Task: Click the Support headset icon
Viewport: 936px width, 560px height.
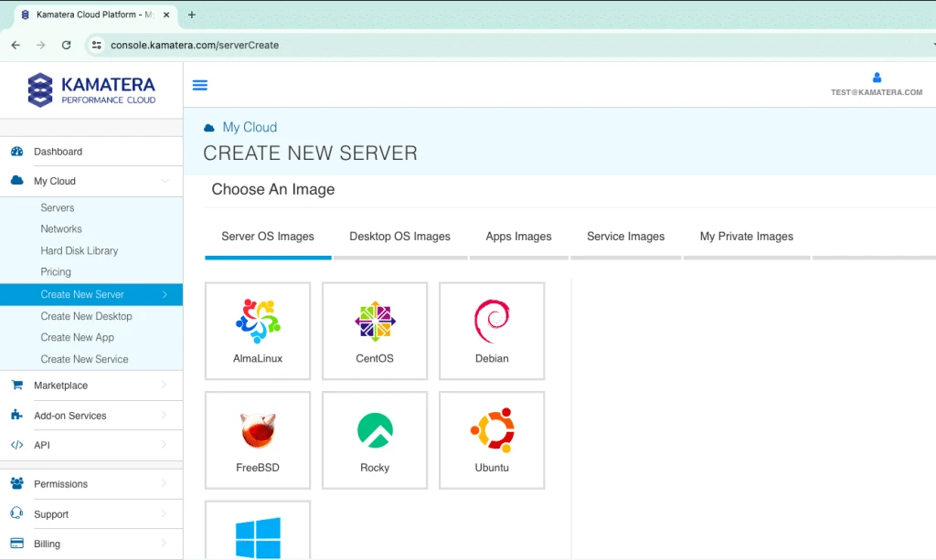Action: coord(16,513)
